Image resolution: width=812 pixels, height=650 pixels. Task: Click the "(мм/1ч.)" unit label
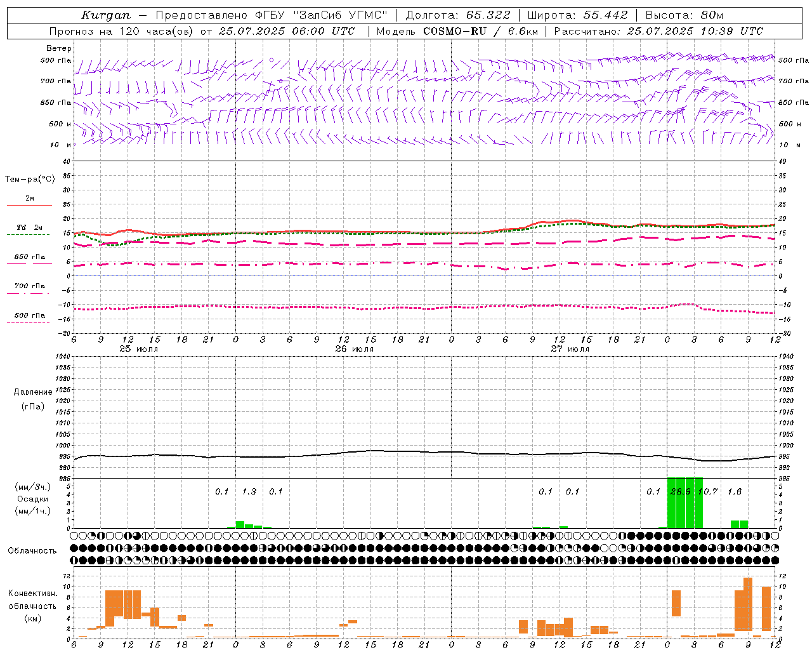(x=33, y=511)
